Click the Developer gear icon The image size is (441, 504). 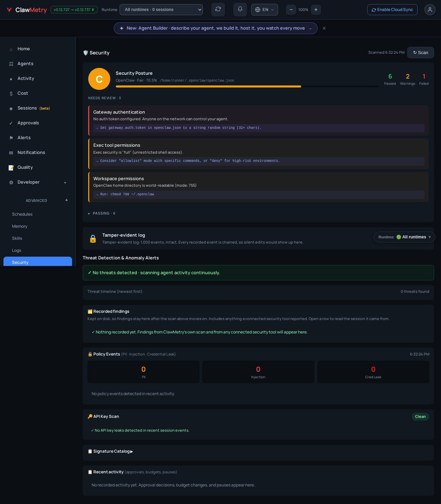[11, 183]
